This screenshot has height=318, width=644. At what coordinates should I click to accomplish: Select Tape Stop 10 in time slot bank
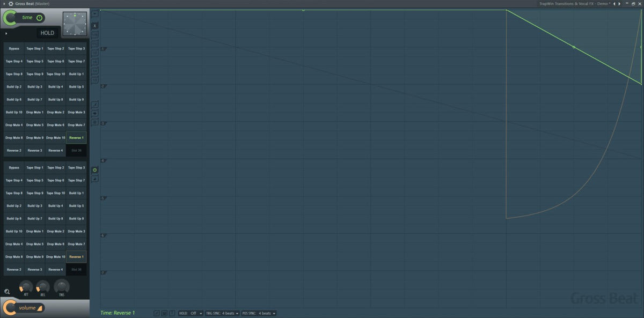[55, 74]
